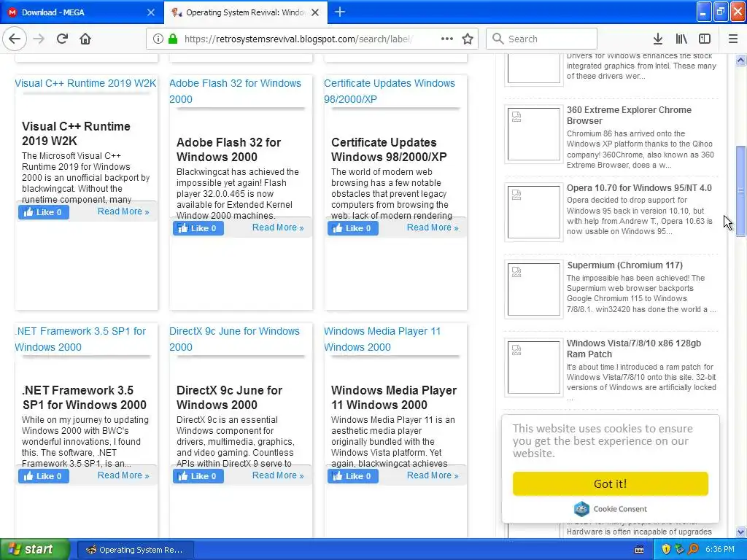Like the DirectX 9c June post

point(198,475)
